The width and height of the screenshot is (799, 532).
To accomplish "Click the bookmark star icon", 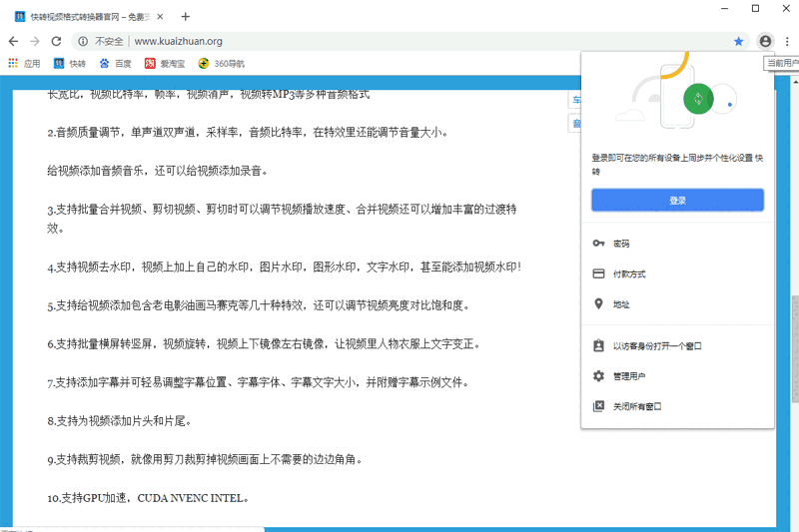I will 739,41.
